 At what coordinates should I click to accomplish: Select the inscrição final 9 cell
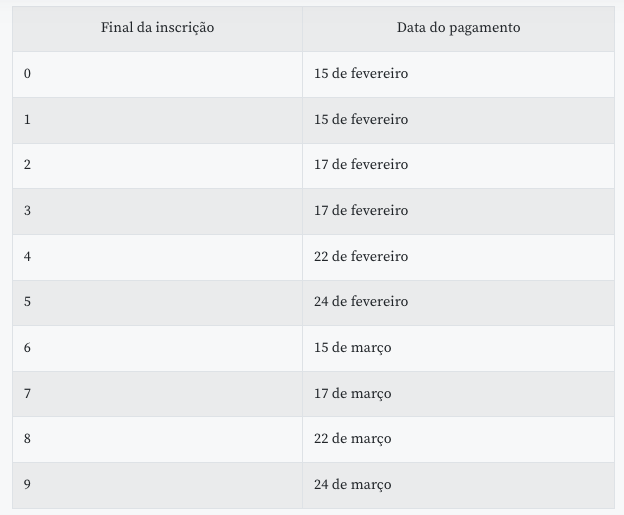click(x=28, y=485)
